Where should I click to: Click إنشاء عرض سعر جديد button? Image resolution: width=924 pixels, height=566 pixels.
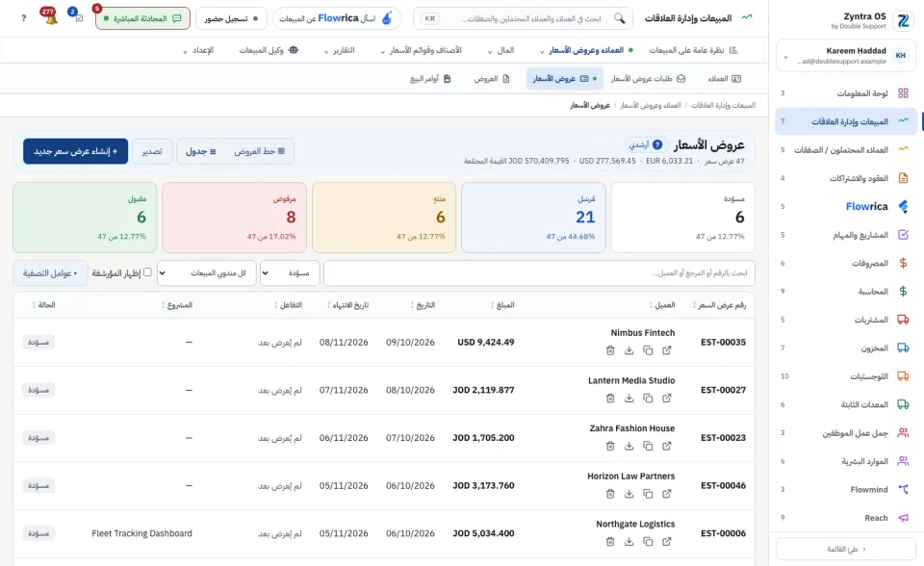(x=75, y=151)
